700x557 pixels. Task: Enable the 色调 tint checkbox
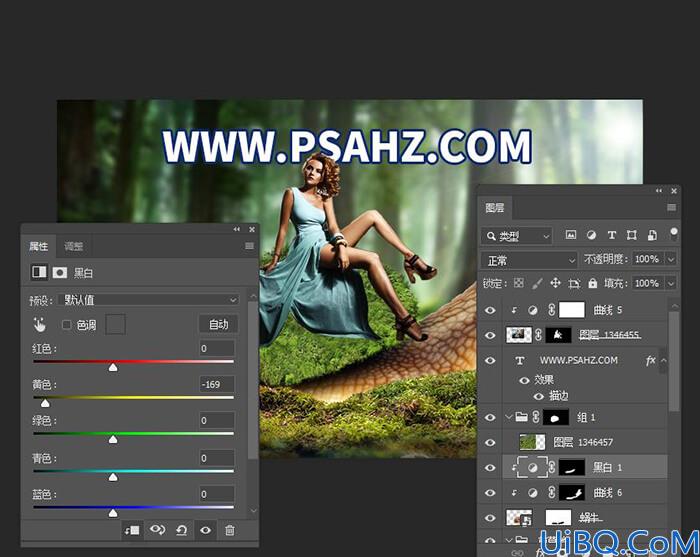tap(67, 324)
